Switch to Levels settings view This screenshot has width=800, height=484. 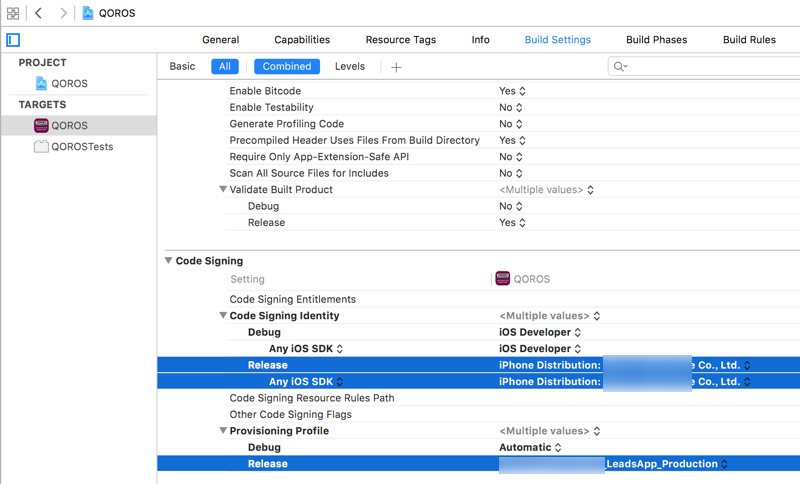tap(349, 66)
